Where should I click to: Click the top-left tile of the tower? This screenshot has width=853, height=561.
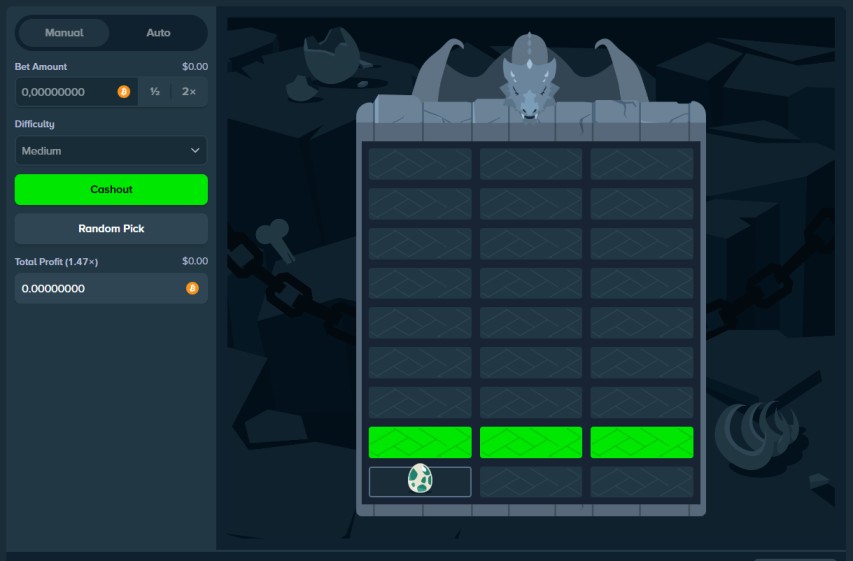420,164
